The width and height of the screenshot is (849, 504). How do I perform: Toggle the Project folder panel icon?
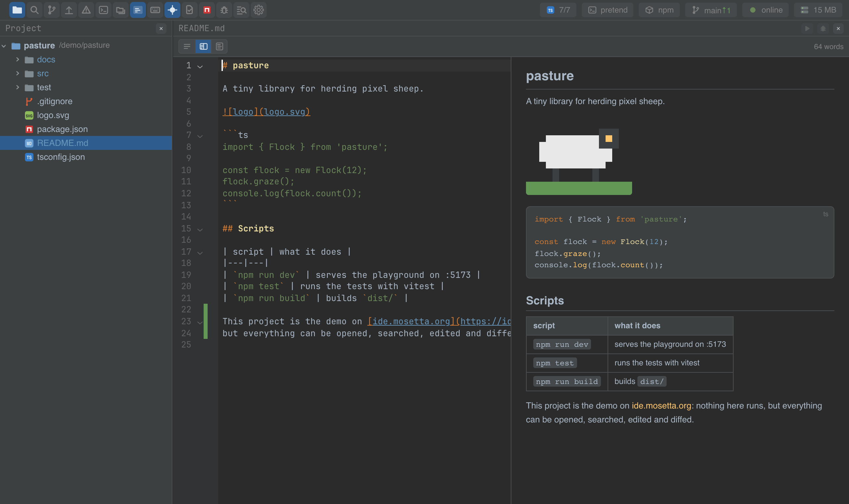(x=17, y=10)
